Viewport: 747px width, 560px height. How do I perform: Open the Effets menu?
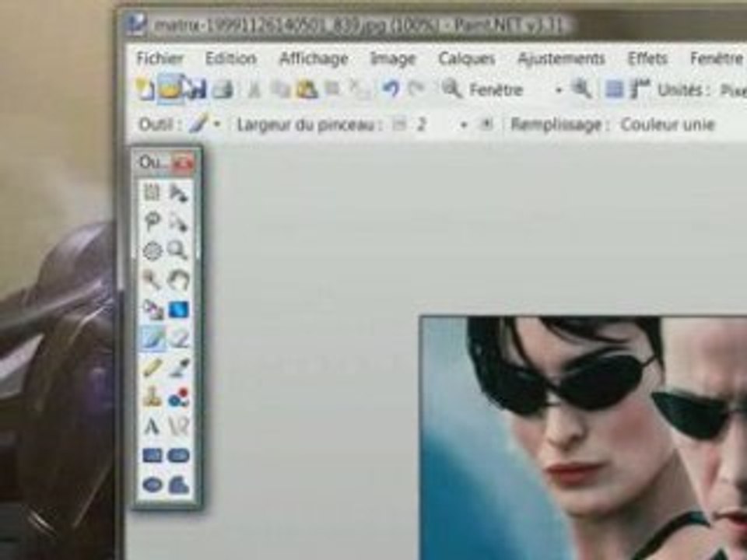click(x=647, y=58)
